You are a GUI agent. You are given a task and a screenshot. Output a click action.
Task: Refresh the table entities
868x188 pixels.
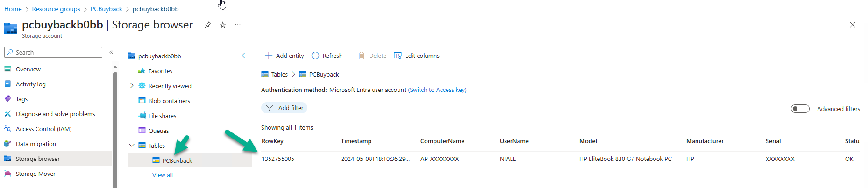pos(327,56)
